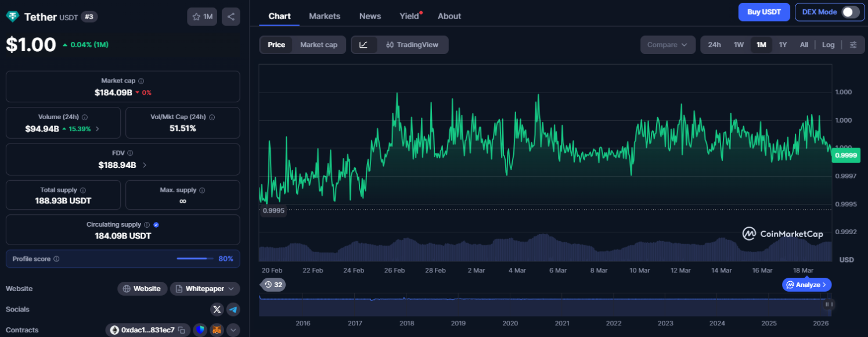
Task: Copy the 0xdac1...831ec7 contract address
Action: coord(182,330)
